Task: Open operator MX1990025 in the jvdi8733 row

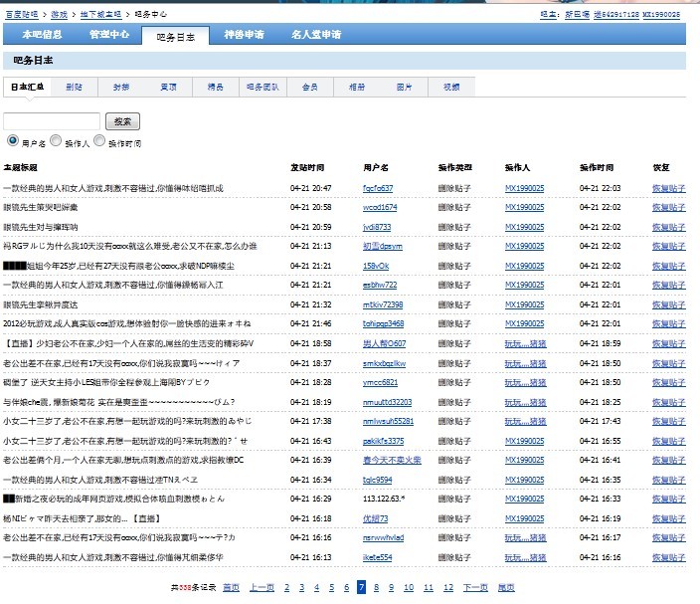Action: click(525, 227)
